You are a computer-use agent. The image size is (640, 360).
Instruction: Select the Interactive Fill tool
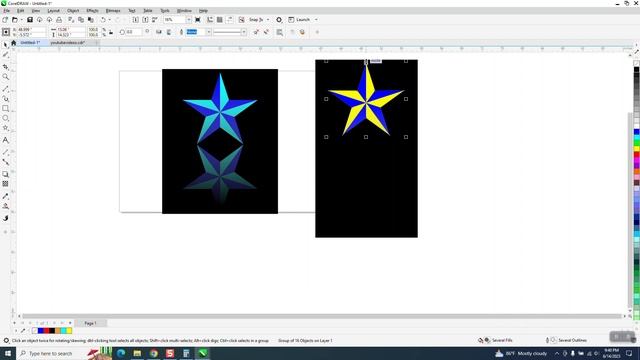tap(5, 206)
